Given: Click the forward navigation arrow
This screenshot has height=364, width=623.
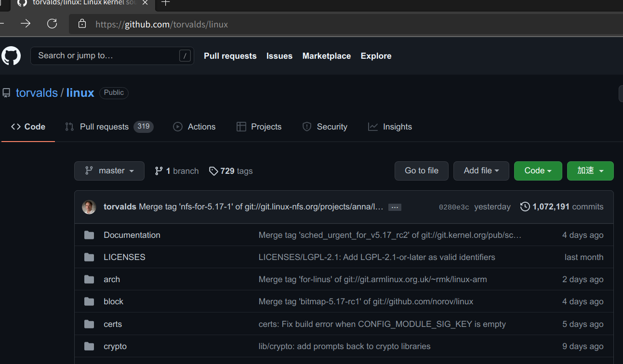Looking at the screenshot, I should pos(26,24).
